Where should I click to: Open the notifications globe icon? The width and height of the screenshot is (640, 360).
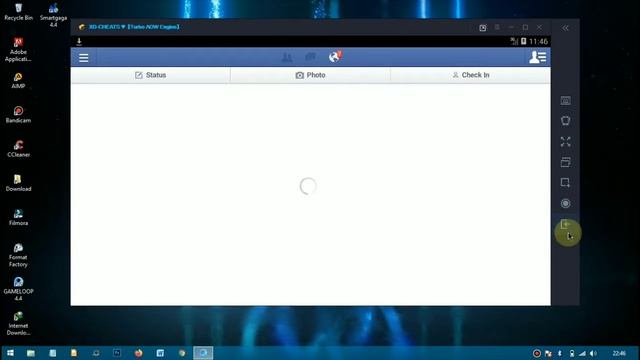coord(335,57)
